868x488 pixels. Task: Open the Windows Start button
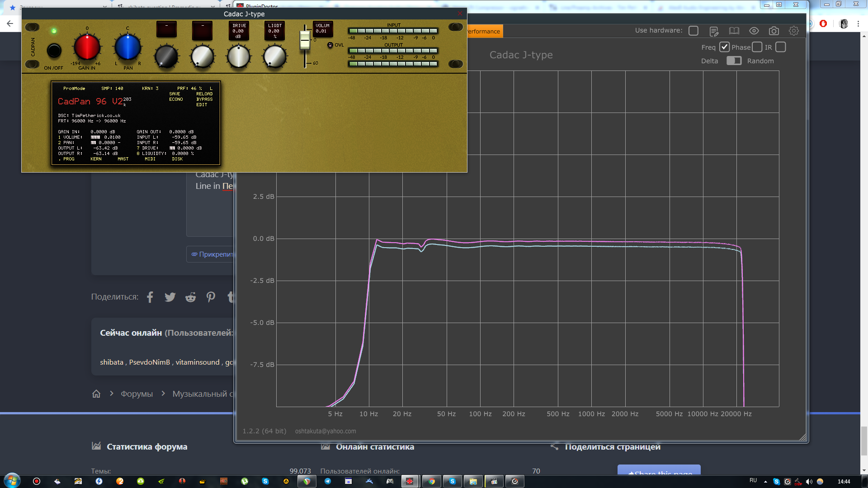pos(12,481)
